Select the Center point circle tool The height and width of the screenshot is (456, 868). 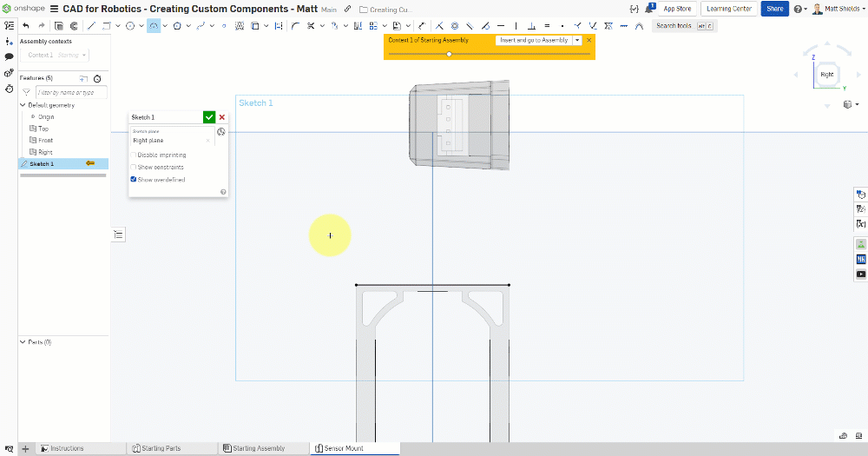point(130,26)
